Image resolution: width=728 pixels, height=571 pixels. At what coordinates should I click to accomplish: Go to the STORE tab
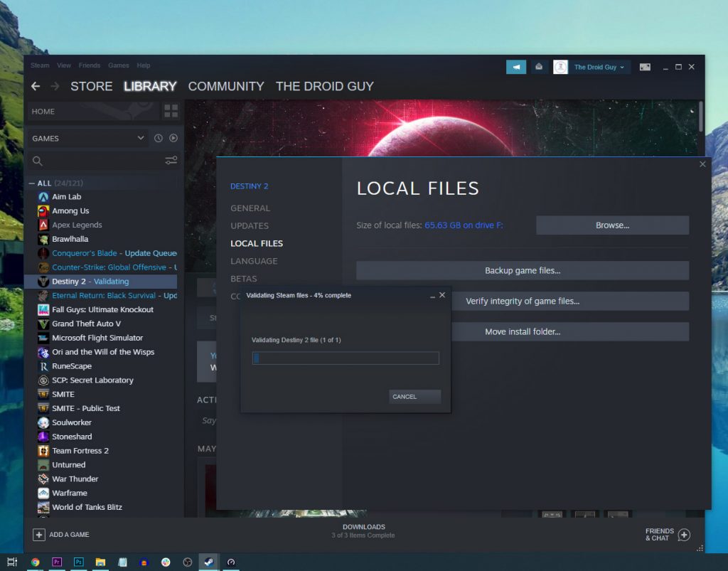[92, 86]
